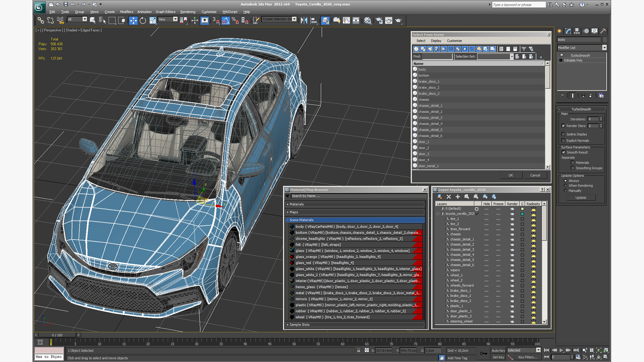Open Curve Editor from main toolbar
Viewport: 644px width, 362px height.
(x=346, y=20)
